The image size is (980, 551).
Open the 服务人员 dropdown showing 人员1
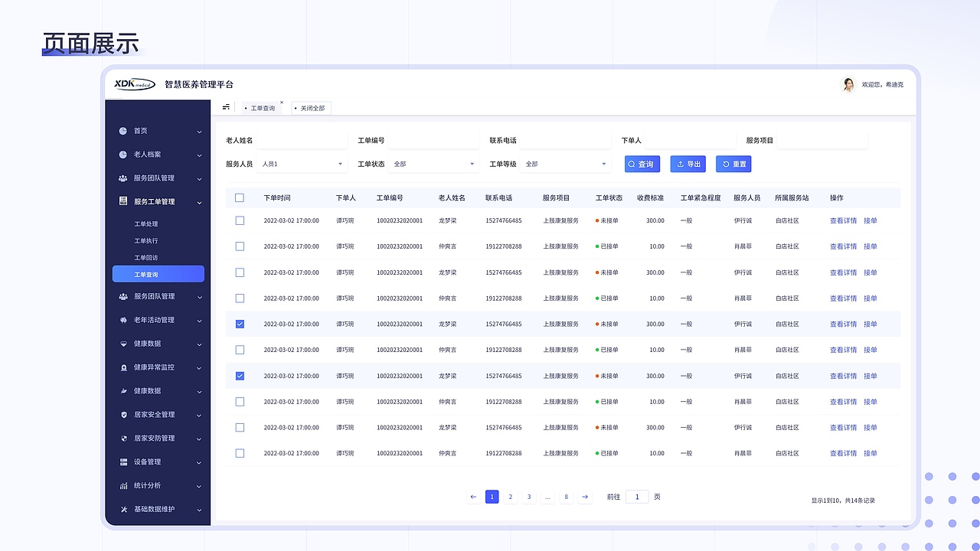[x=302, y=164]
